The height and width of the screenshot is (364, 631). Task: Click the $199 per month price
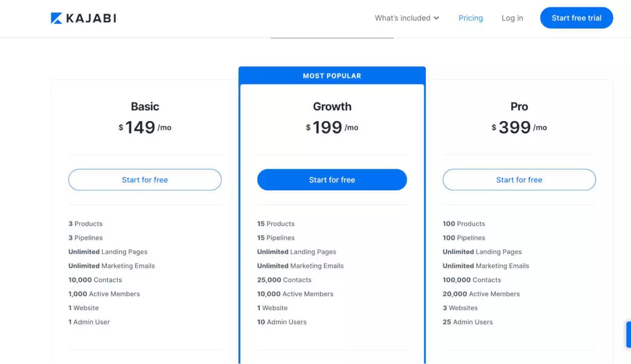332,127
